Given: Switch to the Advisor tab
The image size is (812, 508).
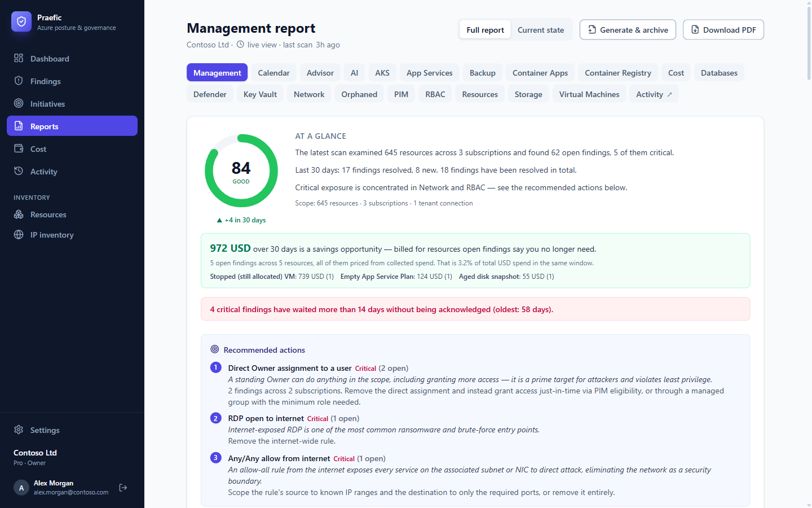Looking at the screenshot, I should tap(320, 73).
